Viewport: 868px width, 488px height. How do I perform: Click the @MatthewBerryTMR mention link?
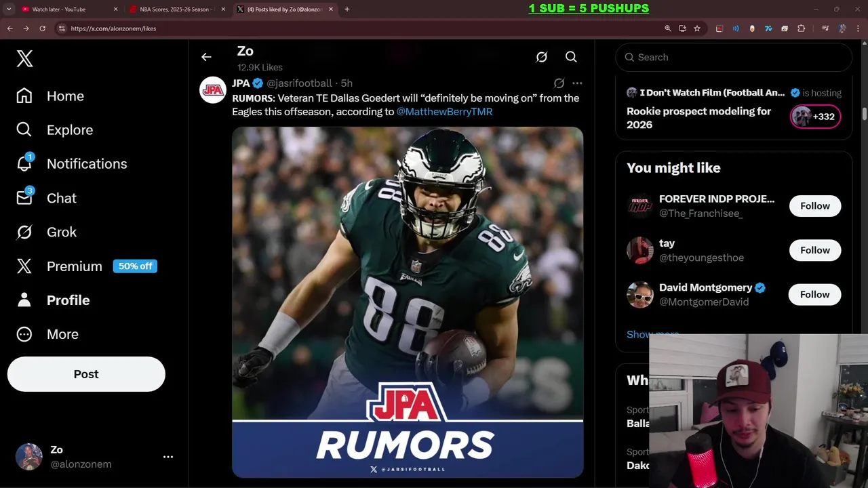pyautogui.click(x=444, y=112)
